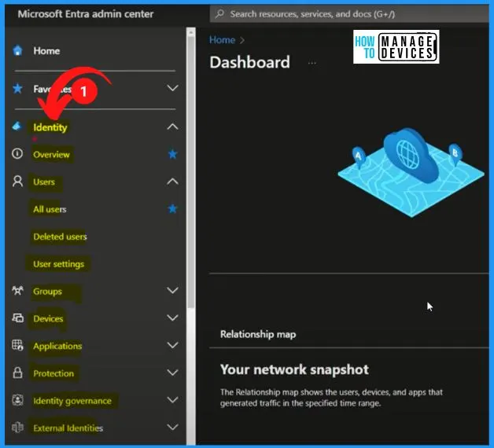This screenshot has height=448, width=494.
Task: Expand the Favorites section chevron
Action: (172, 88)
